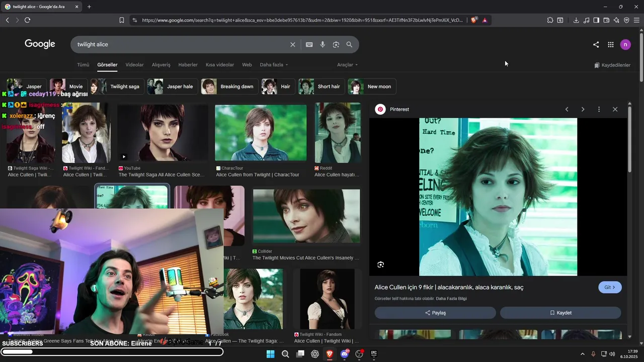Open the Web tab
The image size is (644, 362).
pos(247,65)
